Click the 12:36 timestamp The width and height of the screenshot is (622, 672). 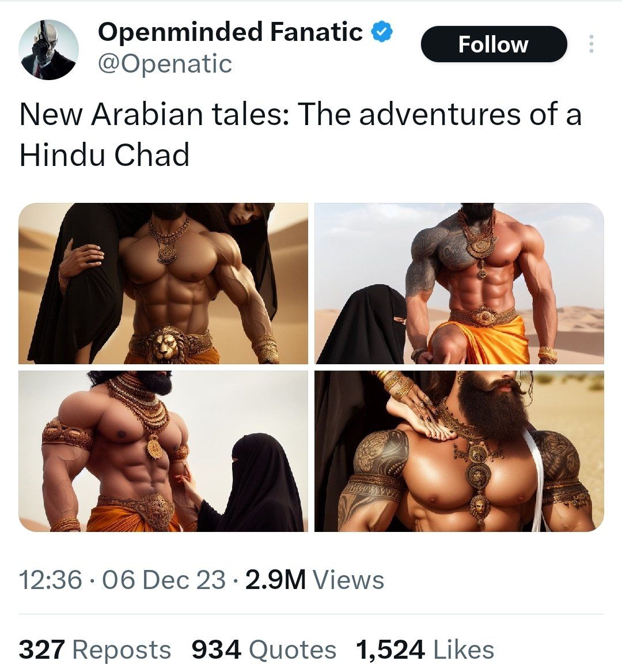point(51,579)
